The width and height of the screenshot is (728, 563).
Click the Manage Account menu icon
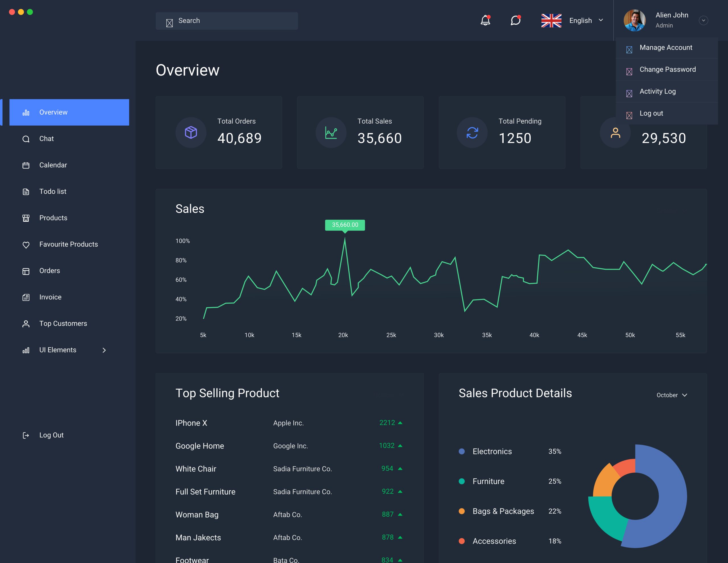click(629, 50)
